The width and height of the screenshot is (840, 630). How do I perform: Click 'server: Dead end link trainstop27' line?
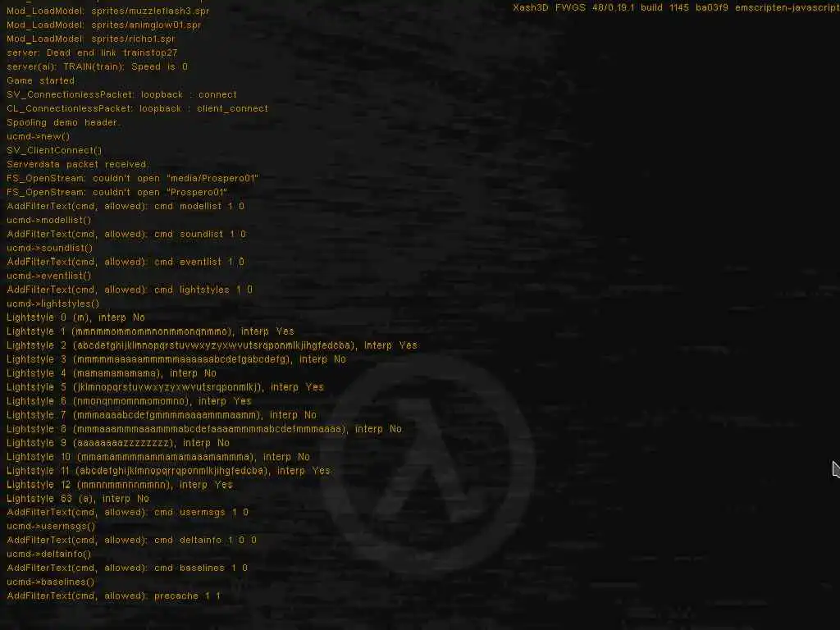click(x=92, y=52)
